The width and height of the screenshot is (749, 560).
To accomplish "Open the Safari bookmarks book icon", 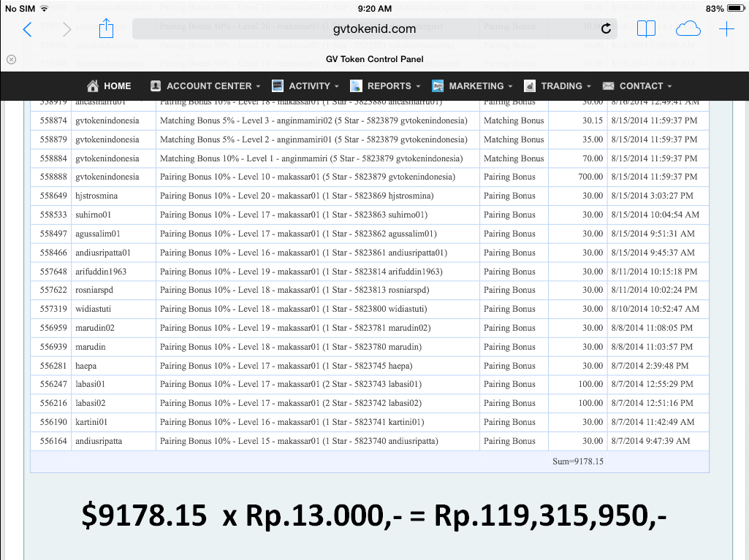I will coord(646,29).
